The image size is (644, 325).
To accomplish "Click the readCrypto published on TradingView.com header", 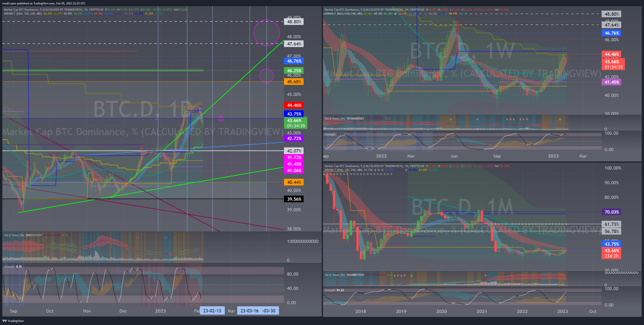I will click(44, 3).
